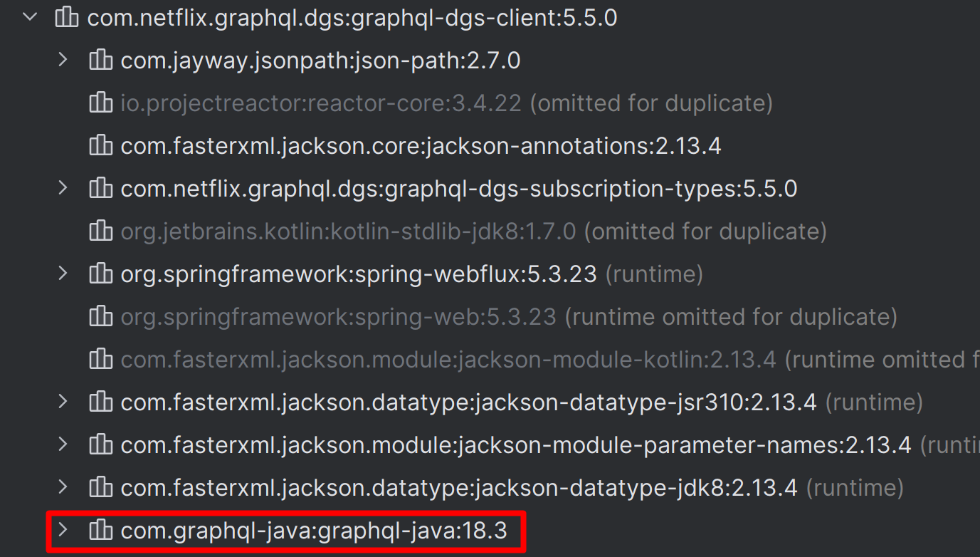Click the library icon next to graphql-java
The height and width of the screenshot is (557, 980).
[100, 530]
